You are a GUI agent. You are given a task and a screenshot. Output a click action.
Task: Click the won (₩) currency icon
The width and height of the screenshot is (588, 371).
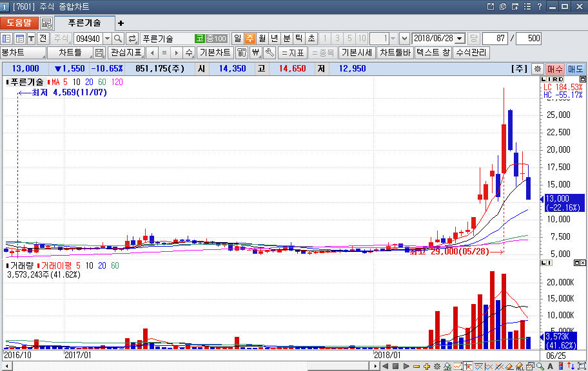[255, 53]
